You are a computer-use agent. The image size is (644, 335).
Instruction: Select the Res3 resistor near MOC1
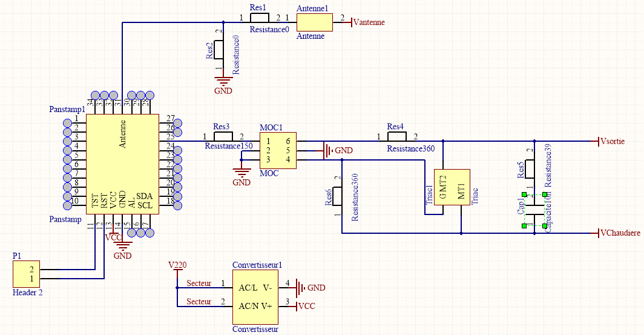click(x=222, y=138)
